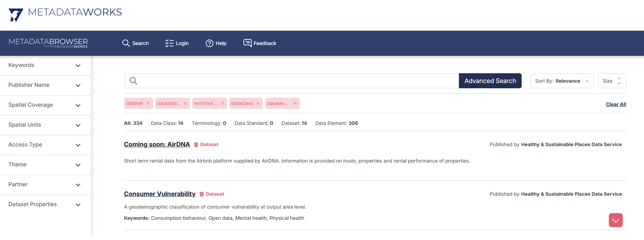The width and height of the screenshot is (644, 240).
Task: Open Feedback in the navigation bar
Action: click(x=260, y=43)
